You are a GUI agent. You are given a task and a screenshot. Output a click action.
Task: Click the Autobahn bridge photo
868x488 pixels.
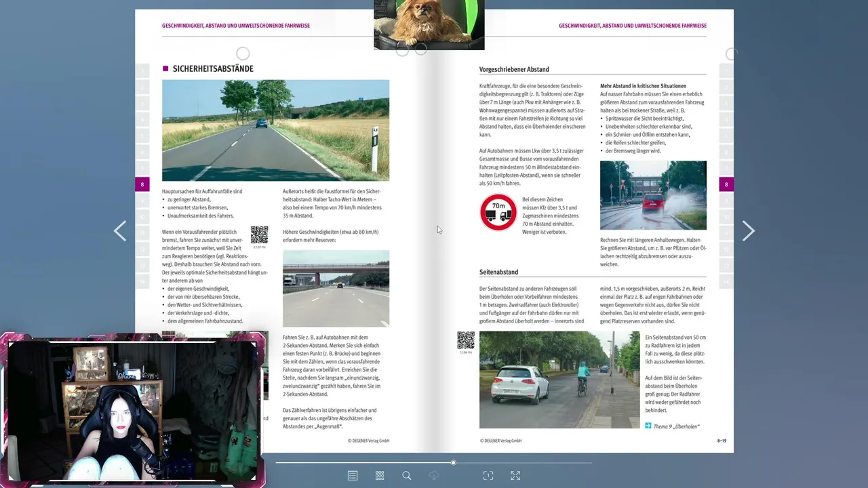pos(336,289)
